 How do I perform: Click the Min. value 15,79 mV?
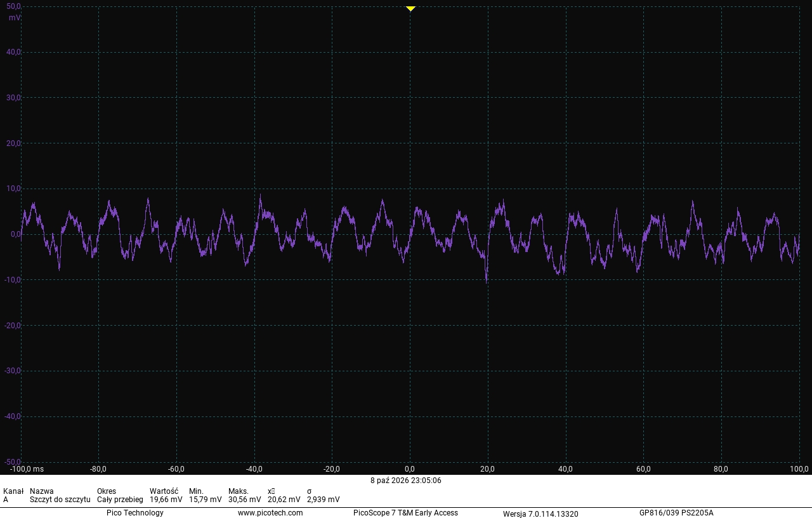pos(206,500)
